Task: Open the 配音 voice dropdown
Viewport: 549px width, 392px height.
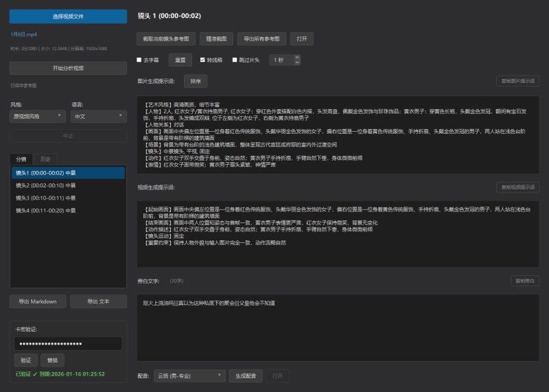Action: coord(189,376)
